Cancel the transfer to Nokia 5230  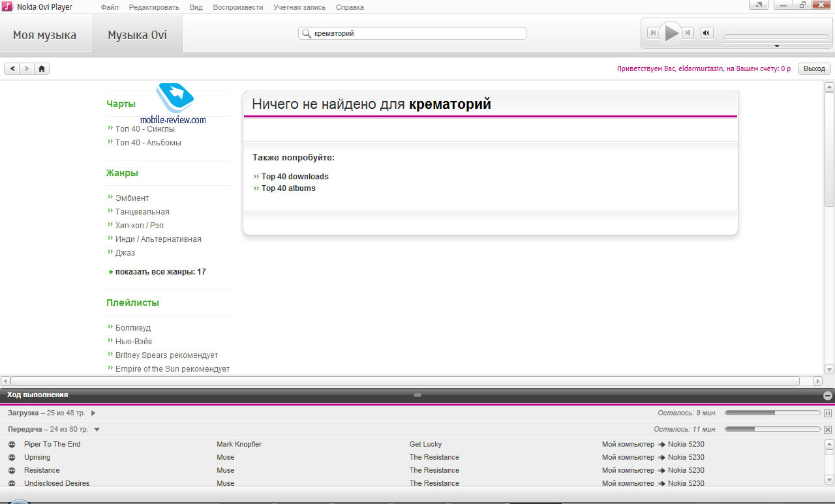coord(828,429)
